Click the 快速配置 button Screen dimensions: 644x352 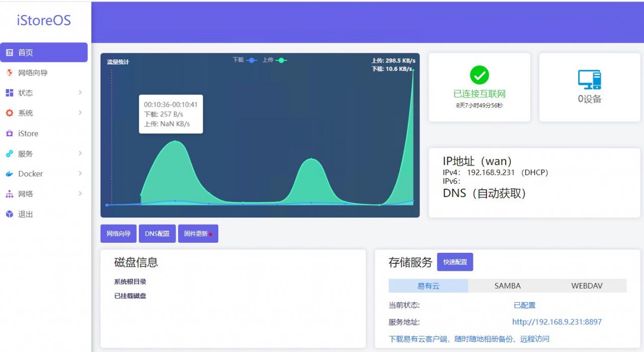(455, 262)
